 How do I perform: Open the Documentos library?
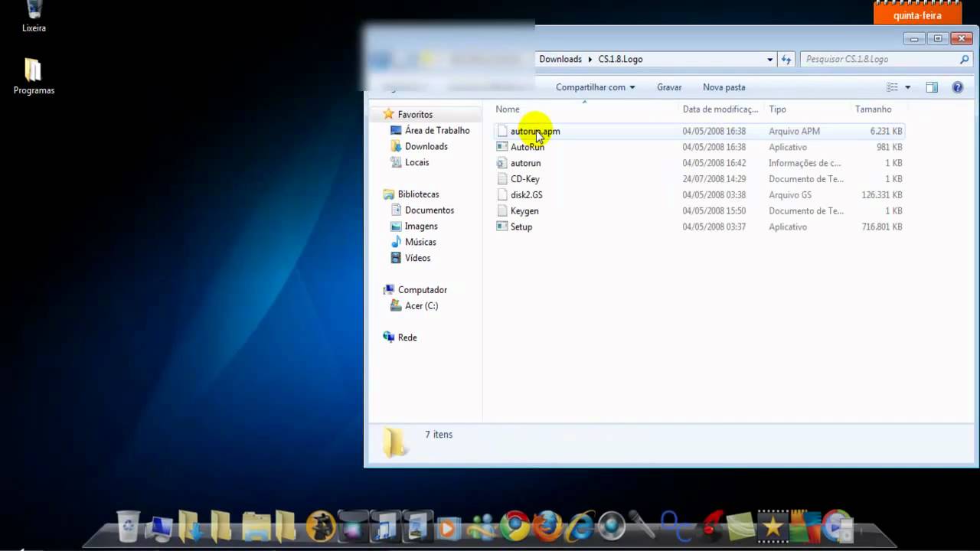coord(429,210)
